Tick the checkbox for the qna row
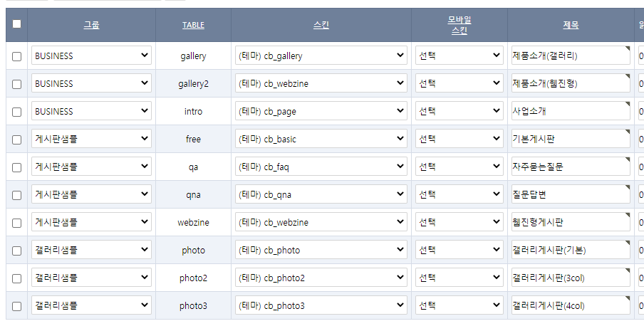The width and height of the screenshot is (644, 331). (17, 195)
